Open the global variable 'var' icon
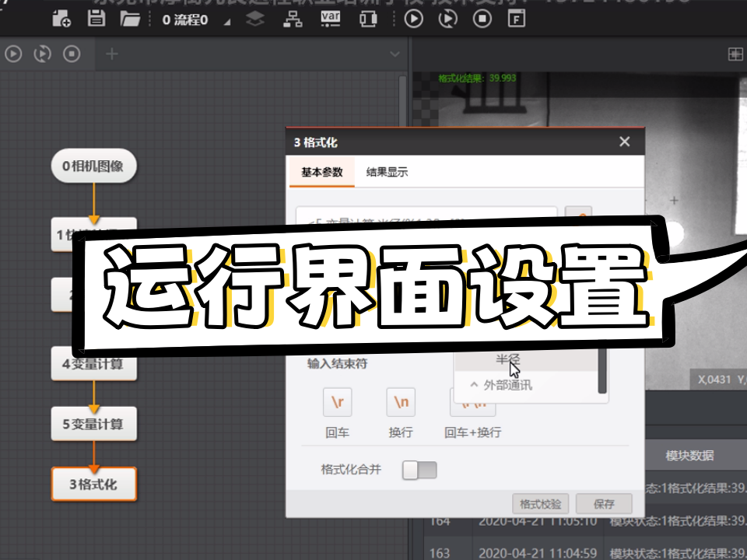 click(330, 19)
